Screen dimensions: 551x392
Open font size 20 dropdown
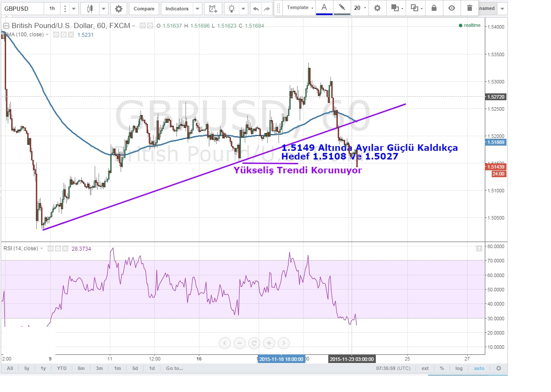(360, 8)
